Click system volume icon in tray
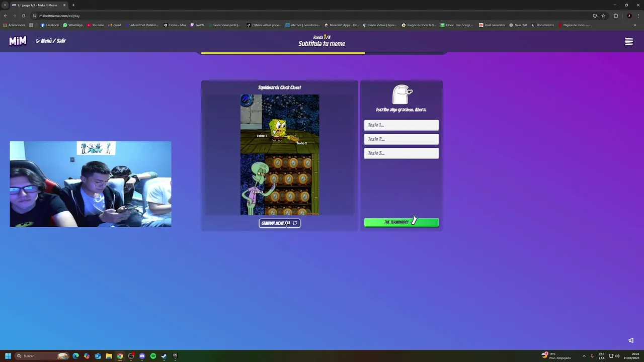Viewport: 644px width, 362px height. 617,356
